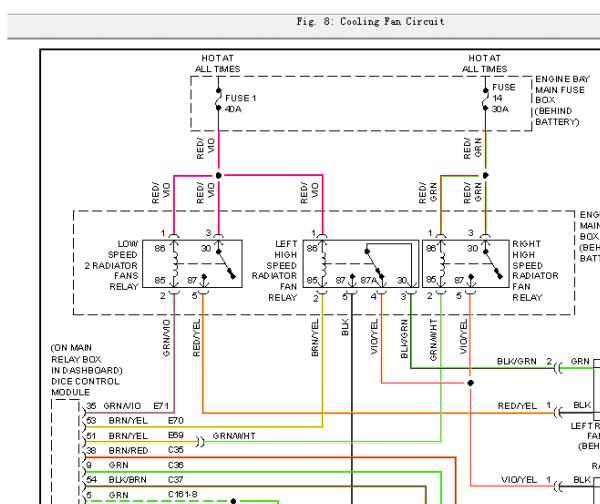Screen dimensions: 600x504
Task: Select connector code 'E69'
Action: point(176,435)
